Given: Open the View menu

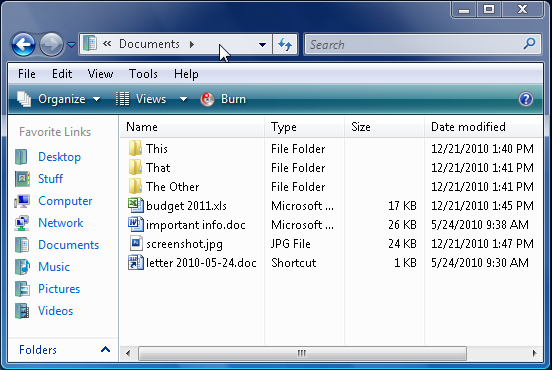Looking at the screenshot, I should [100, 74].
